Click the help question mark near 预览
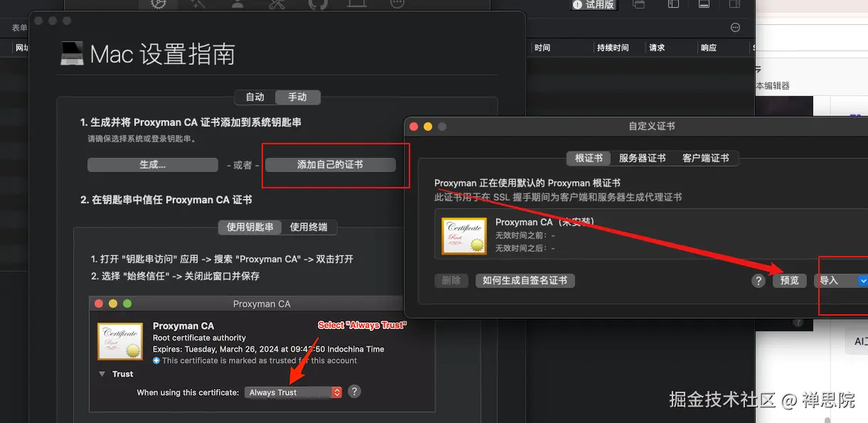Viewport: 868px width, 423px height. 759,281
